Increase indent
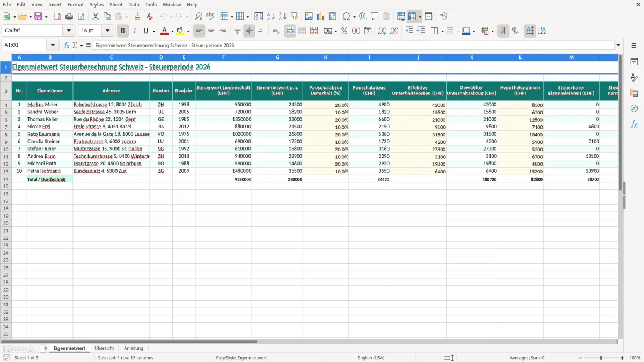 (x=409, y=31)
